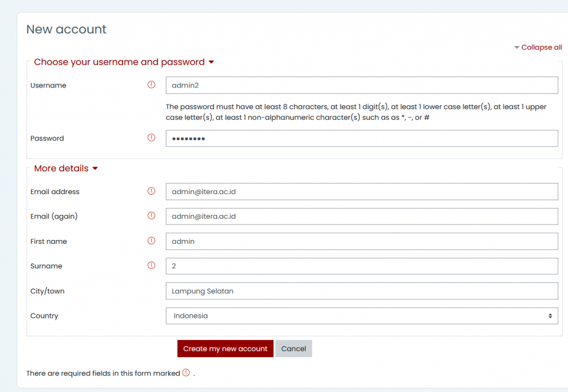Screen dimensions: 568x392
Task: Click the required icon beside Password
Action: click(151, 138)
